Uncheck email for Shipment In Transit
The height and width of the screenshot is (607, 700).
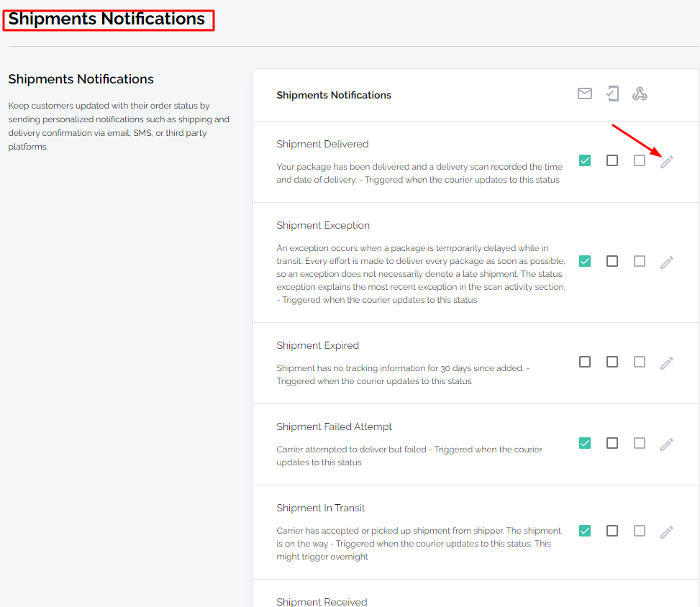585,531
